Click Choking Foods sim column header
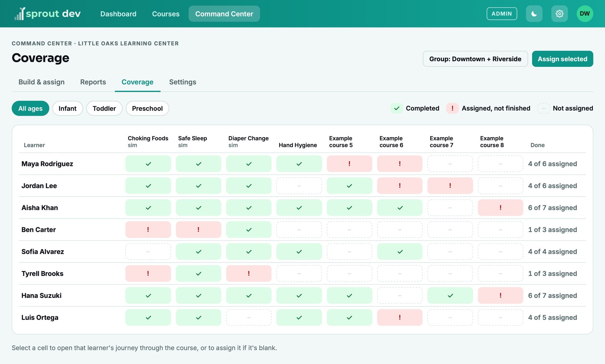 tap(148, 141)
